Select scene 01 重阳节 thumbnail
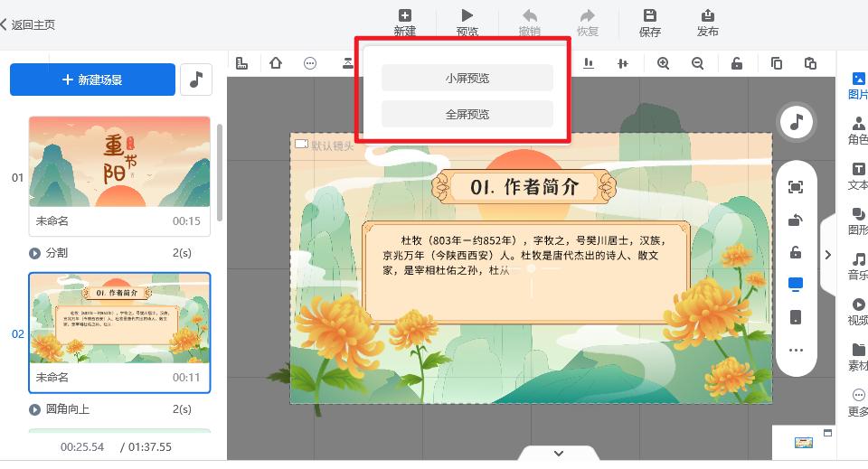Screen dimensions: 868x469 point(119,162)
